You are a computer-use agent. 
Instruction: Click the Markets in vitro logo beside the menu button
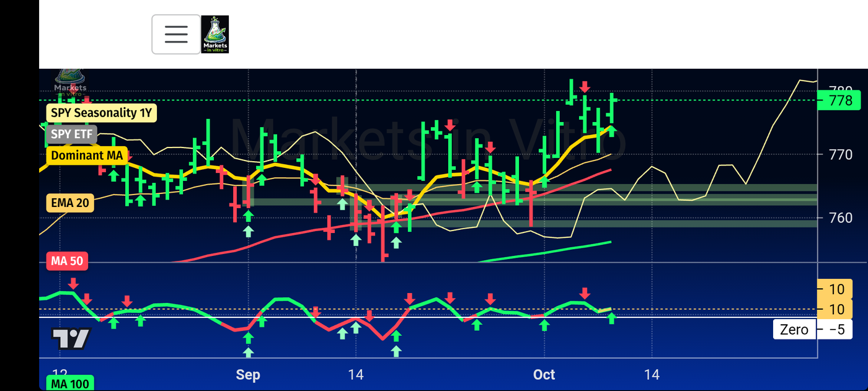pos(215,34)
